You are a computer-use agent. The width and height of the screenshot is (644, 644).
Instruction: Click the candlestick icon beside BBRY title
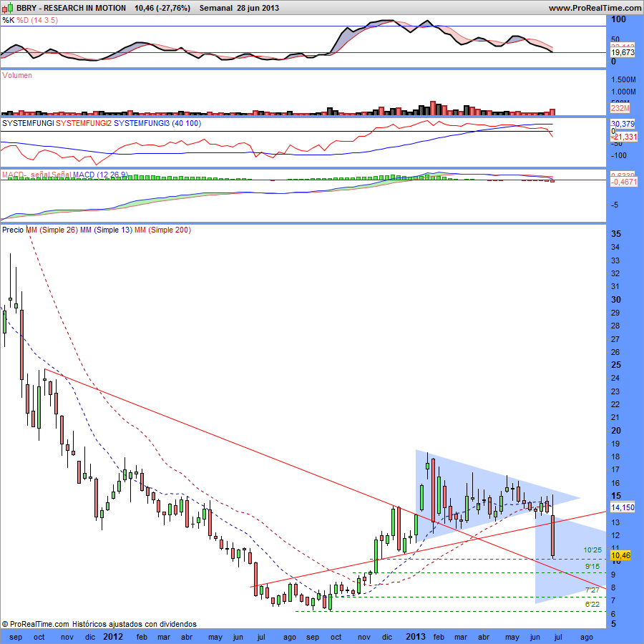click(x=7, y=7)
